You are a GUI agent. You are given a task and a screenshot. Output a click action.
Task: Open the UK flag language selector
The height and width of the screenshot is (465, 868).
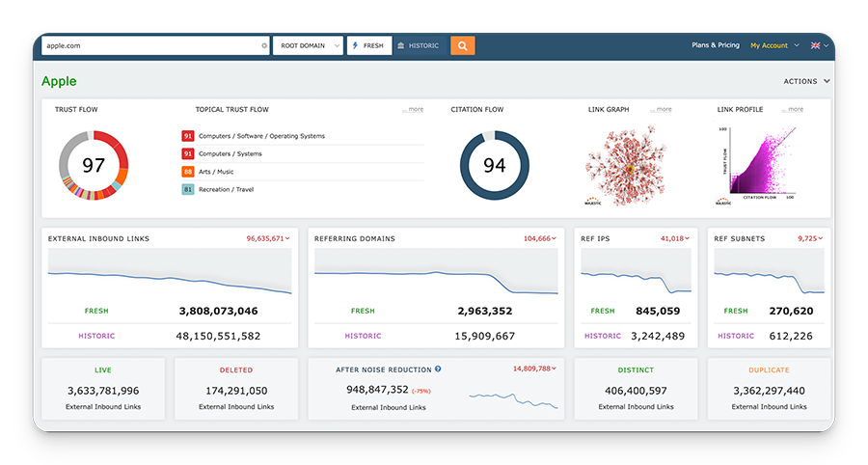[x=819, y=45]
